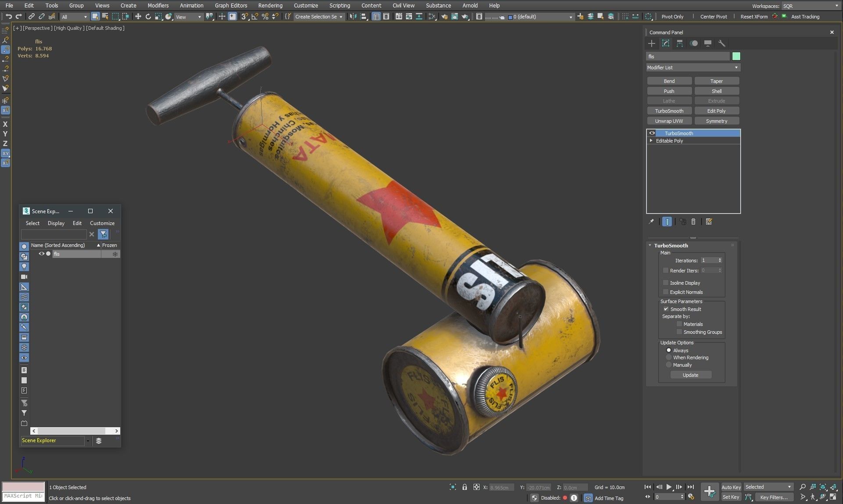The width and height of the screenshot is (843, 504).
Task: Open the Modifiers menu
Action: click(x=158, y=5)
